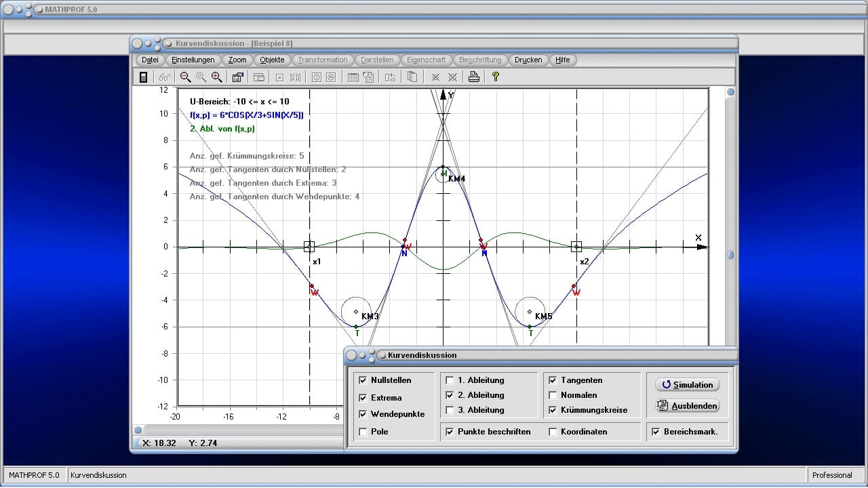Click the copy pages icon in the toolbar
The image size is (868, 488).
[412, 77]
